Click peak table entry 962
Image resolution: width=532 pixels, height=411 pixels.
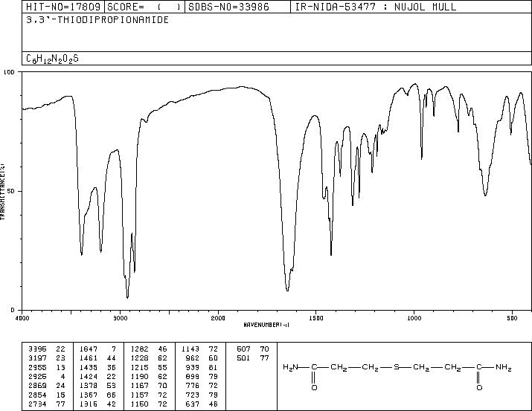tap(193, 358)
